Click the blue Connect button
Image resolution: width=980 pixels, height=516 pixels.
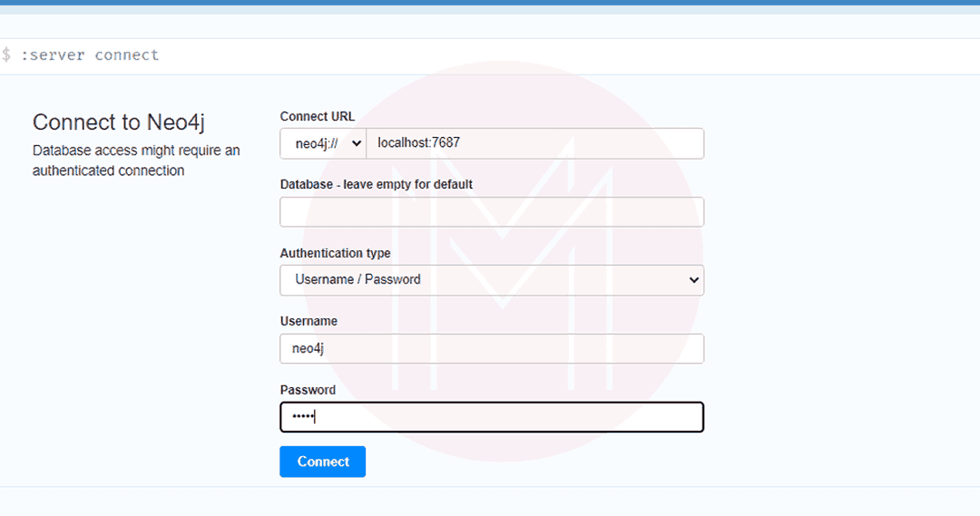tap(322, 462)
